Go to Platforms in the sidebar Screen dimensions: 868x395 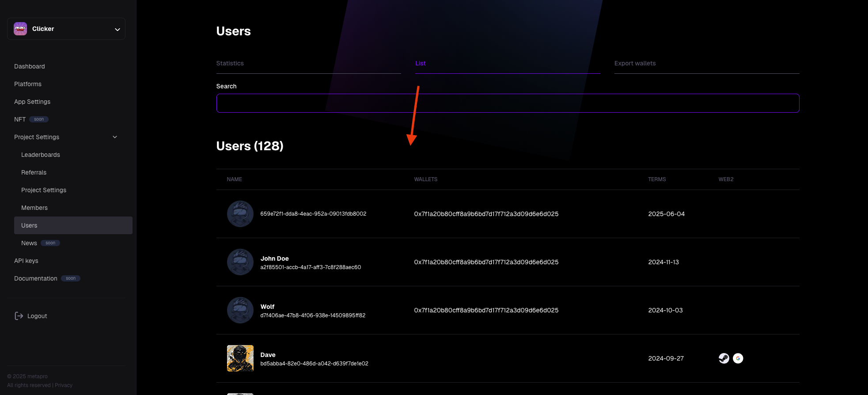tap(28, 84)
